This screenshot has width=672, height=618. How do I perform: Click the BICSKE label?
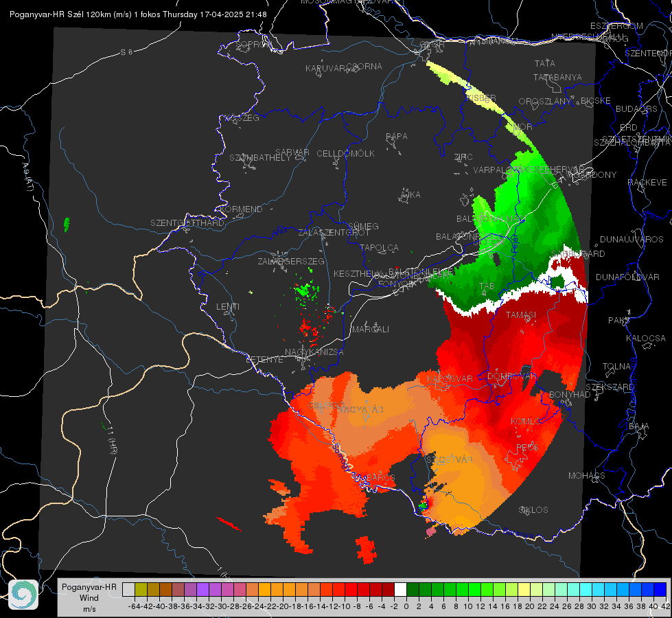pos(596,101)
